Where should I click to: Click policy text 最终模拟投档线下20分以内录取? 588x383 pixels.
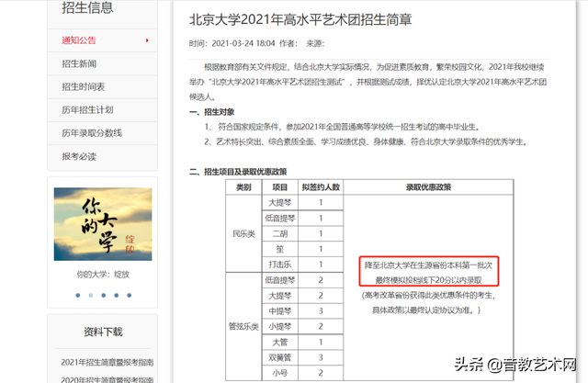(429, 280)
